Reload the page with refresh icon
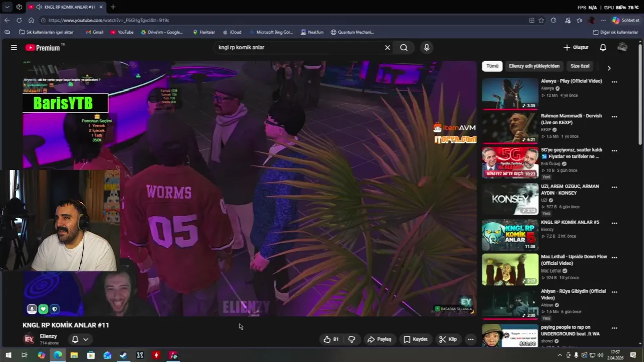The width and height of the screenshot is (644, 362). 19,20
